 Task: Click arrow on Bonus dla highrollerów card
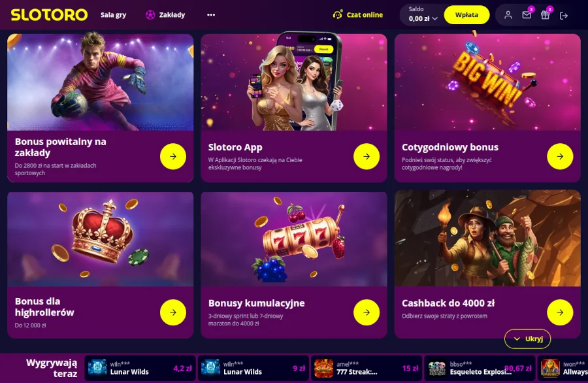[173, 312]
